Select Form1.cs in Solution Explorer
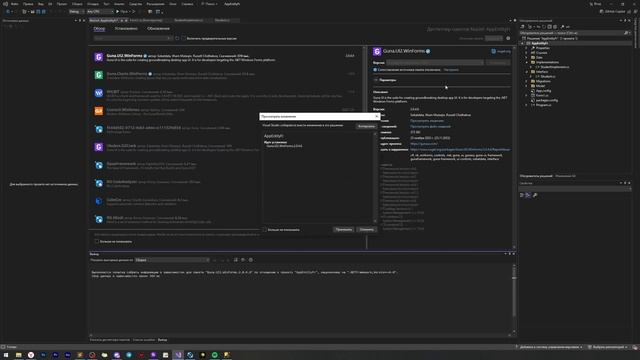 [542, 96]
